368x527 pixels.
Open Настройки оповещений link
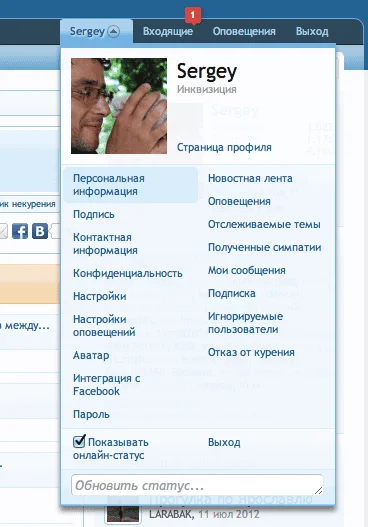pyautogui.click(x=104, y=326)
